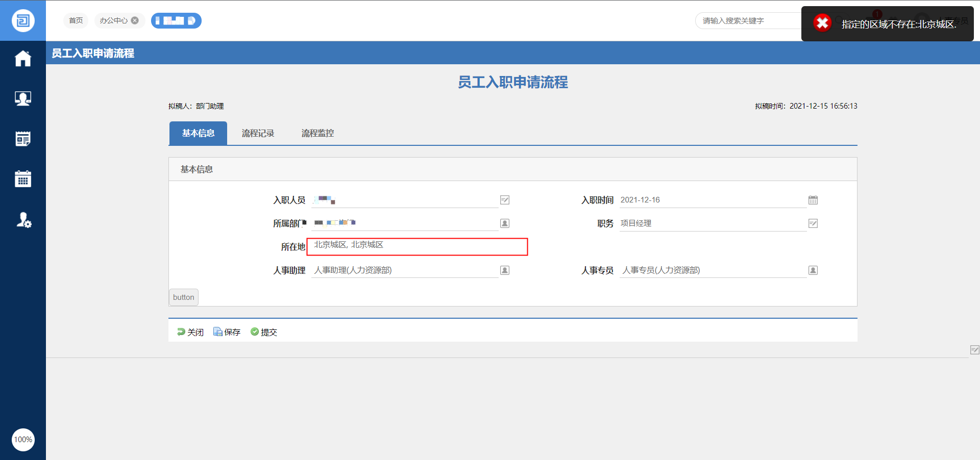
Task: Click 关闭 to close the form
Action: pos(190,332)
